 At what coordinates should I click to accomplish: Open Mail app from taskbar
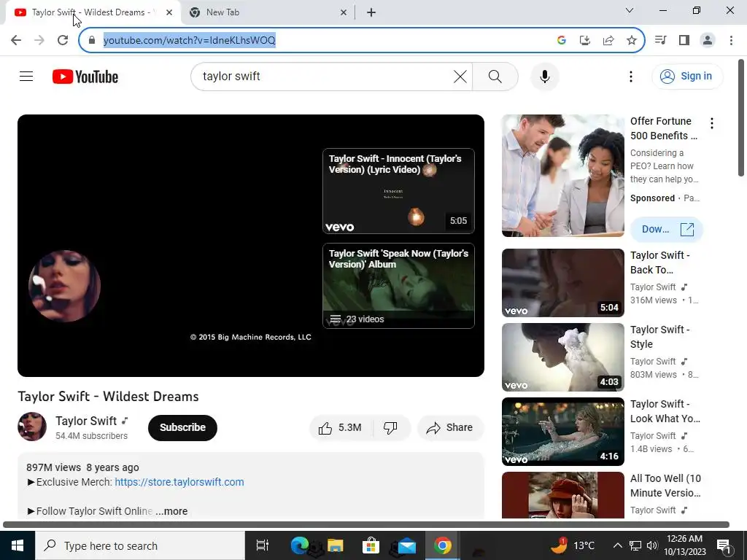coord(407,545)
